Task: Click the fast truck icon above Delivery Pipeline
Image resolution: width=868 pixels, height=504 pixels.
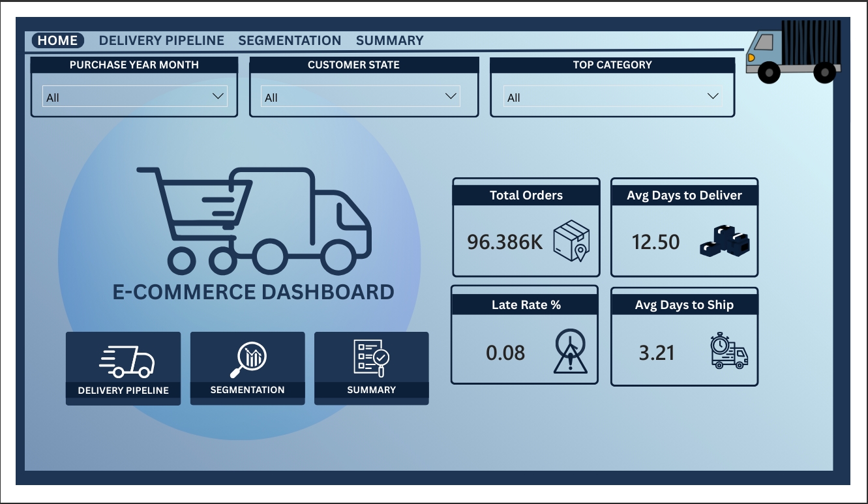Action: pyautogui.click(x=127, y=362)
